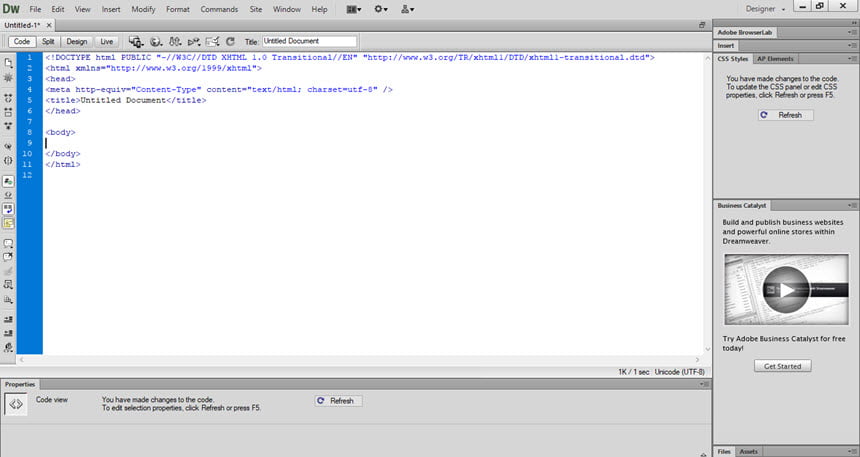Image resolution: width=860 pixels, height=457 pixels.
Task: Open the Multiscreen preview menu
Action: click(135, 42)
